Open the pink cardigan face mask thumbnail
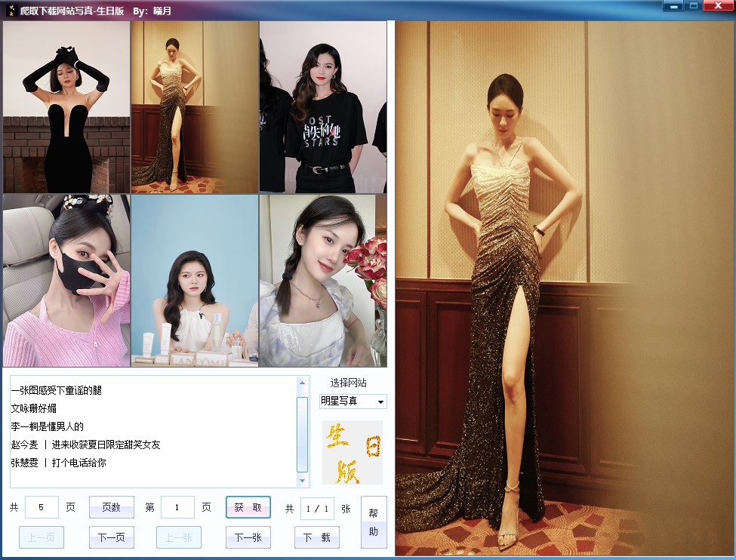The image size is (736, 560). 66,280
